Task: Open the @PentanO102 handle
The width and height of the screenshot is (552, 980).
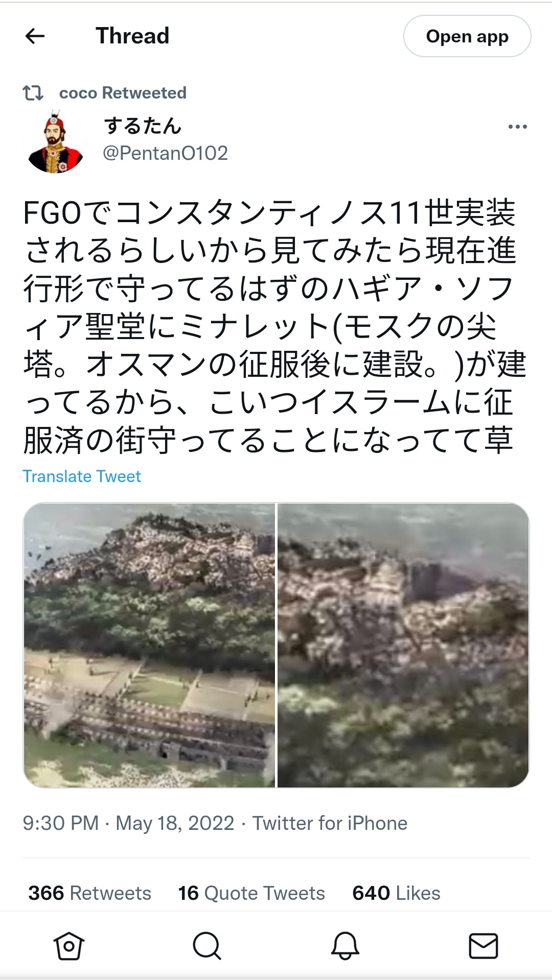Action: pos(165,153)
